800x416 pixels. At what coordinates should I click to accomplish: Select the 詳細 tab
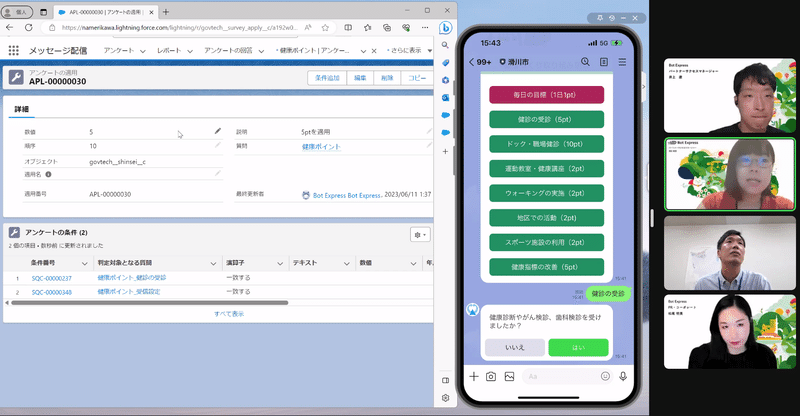21,109
